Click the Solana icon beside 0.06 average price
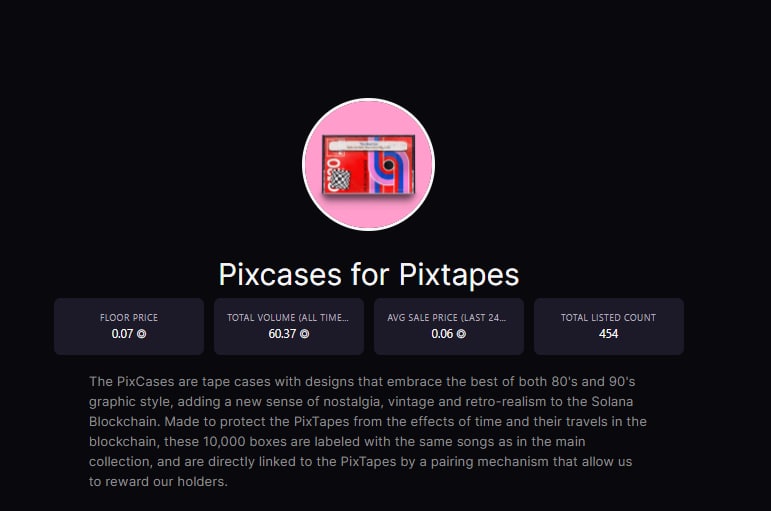The image size is (771, 511). (461, 334)
